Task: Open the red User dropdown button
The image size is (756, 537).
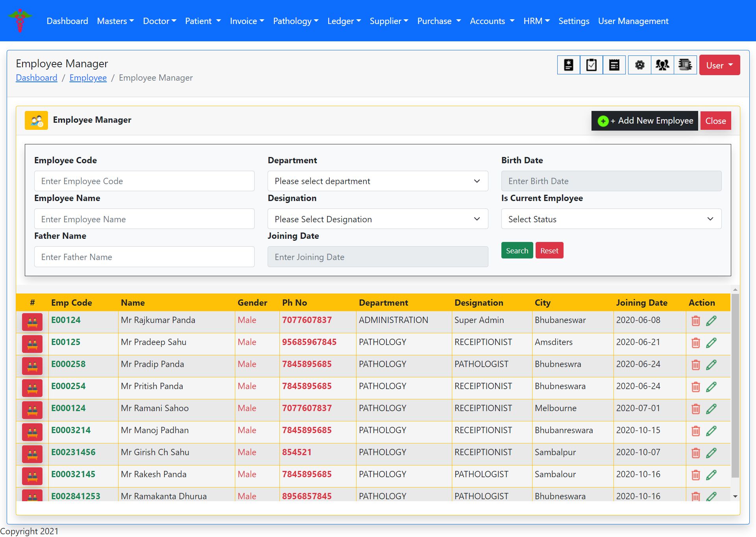Action: (x=719, y=65)
